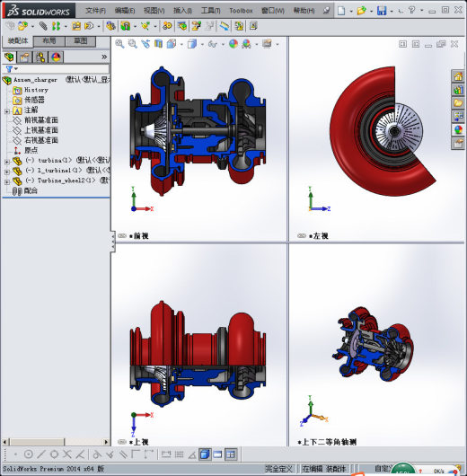Screen dimensions: 467x476
Task: Open the 视图(V) menu
Action: [154, 11]
